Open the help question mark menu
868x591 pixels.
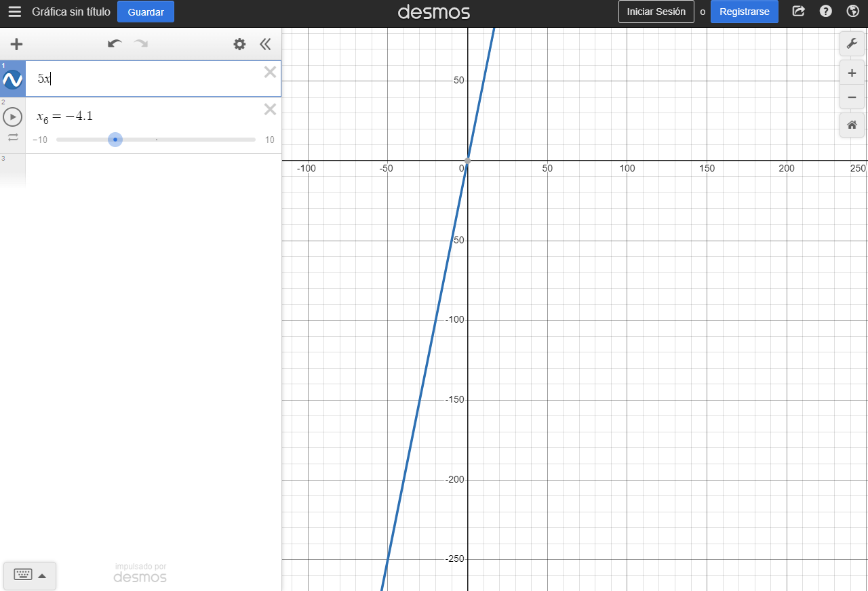point(825,12)
